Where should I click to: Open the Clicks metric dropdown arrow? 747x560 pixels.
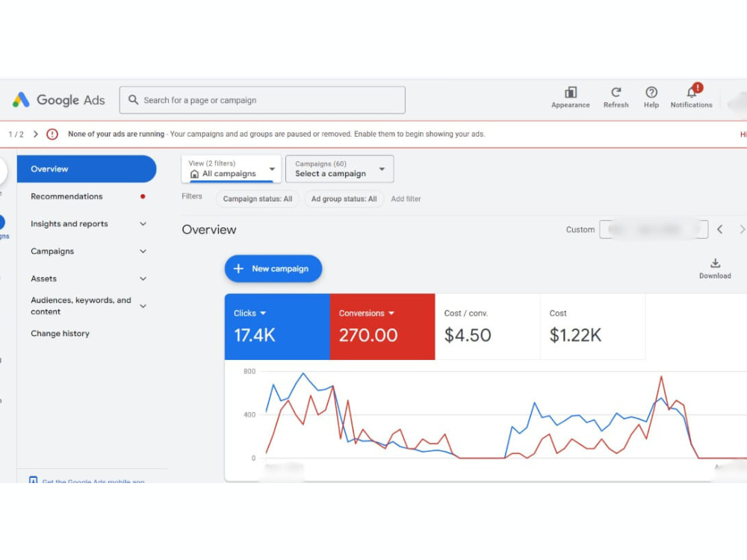pos(263,314)
